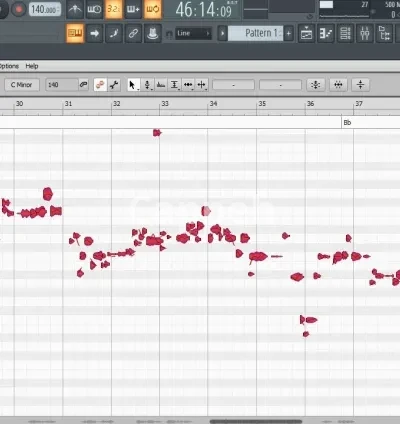This screenshot has height=424, width=400.
Task: Open pattern options arrow beside Pattern 1
Action: [x=222, y=33]
